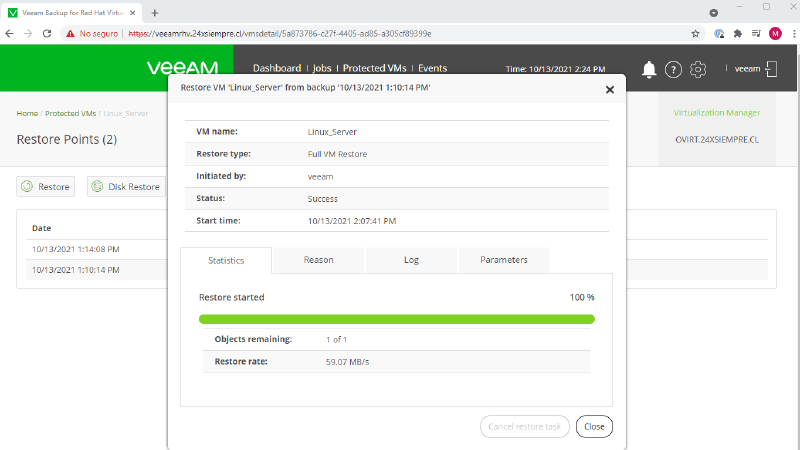
Task: Open the notifications bell icon
Action: coord(649,69)
